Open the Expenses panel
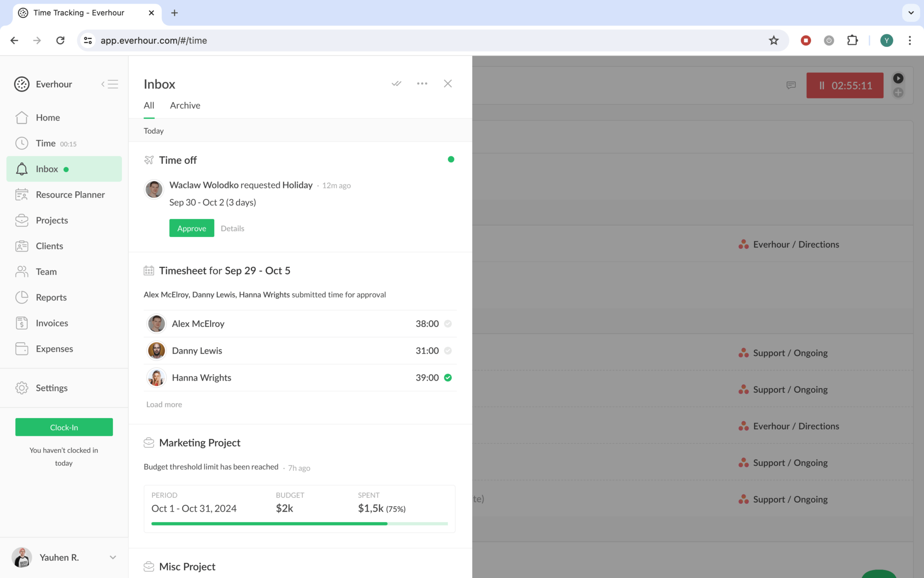 pos(54,349)
